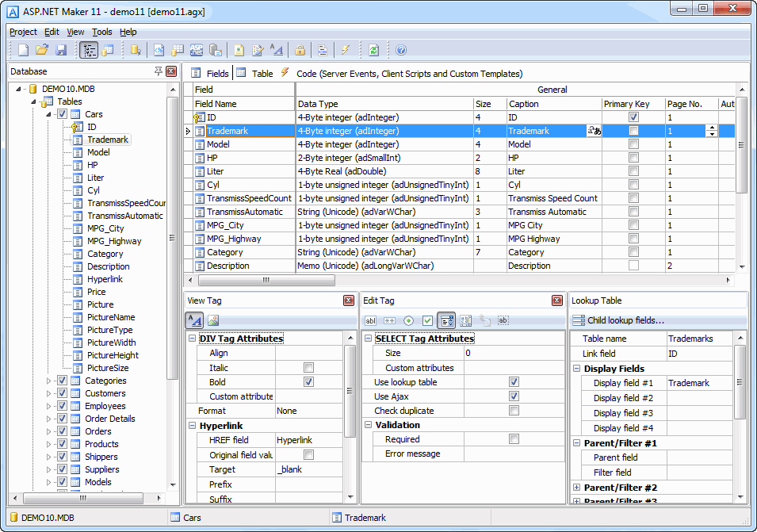Expand the Orders table node
Image resolution: width=757 pixels, height=532 pixels.
(x=49, y=431)
